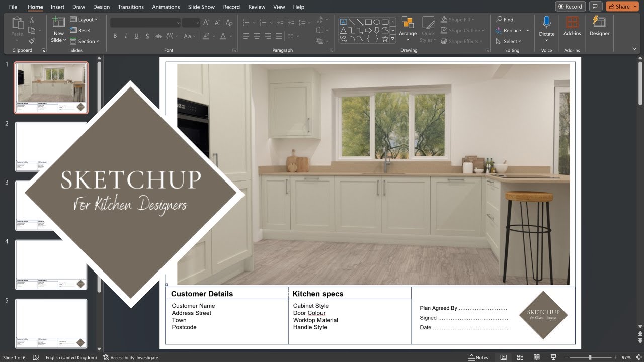Open the Change Case Aa dropdown
The image size is (644, 362).
tap(190, 36)
